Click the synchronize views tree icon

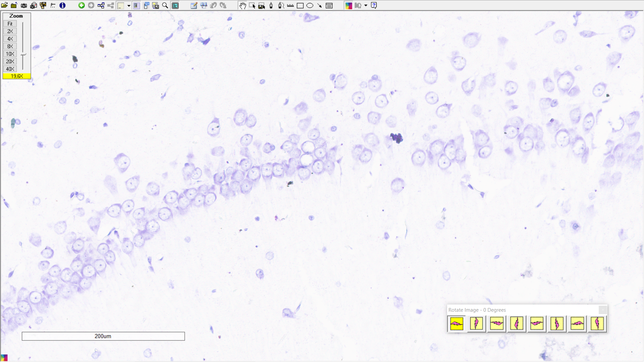pos(101,5)
